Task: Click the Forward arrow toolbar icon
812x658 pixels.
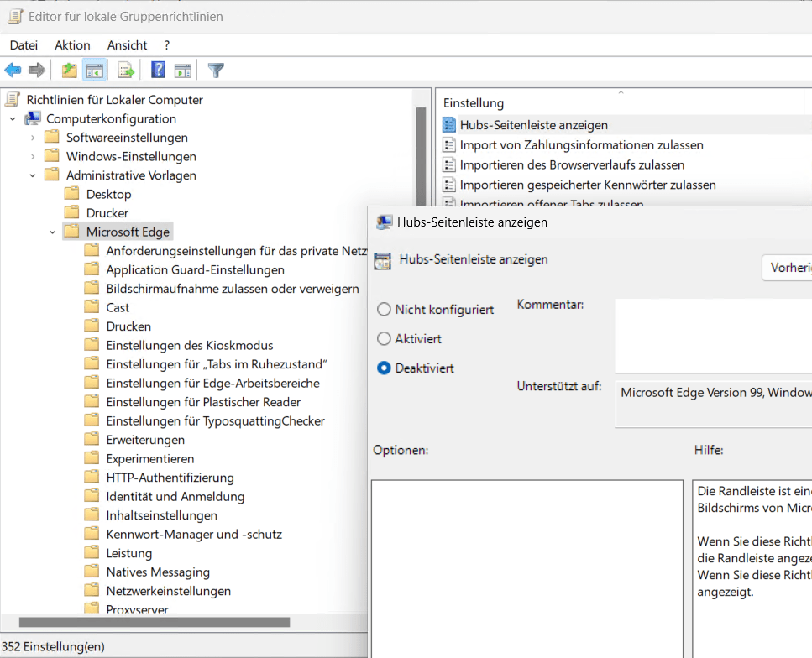Action: click(x=37, y=70)
